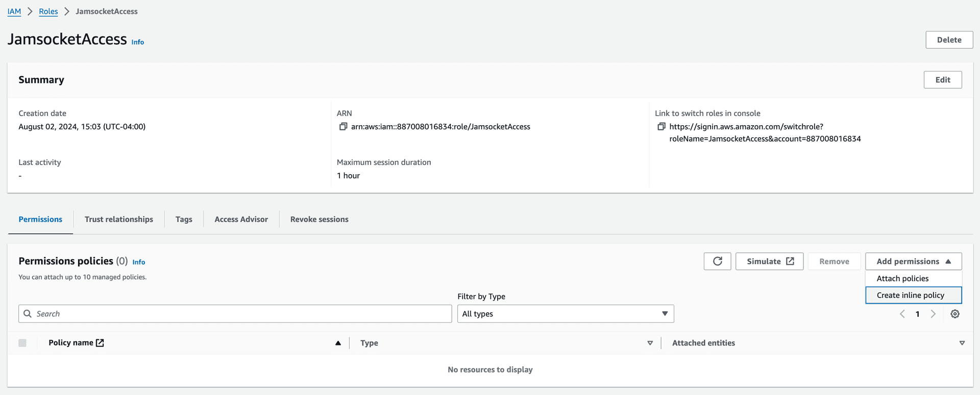Click the Delete role button
Image resolution: width=980 pixels, height=395 pixels.
pyautogui.click(x=949, y=40)
